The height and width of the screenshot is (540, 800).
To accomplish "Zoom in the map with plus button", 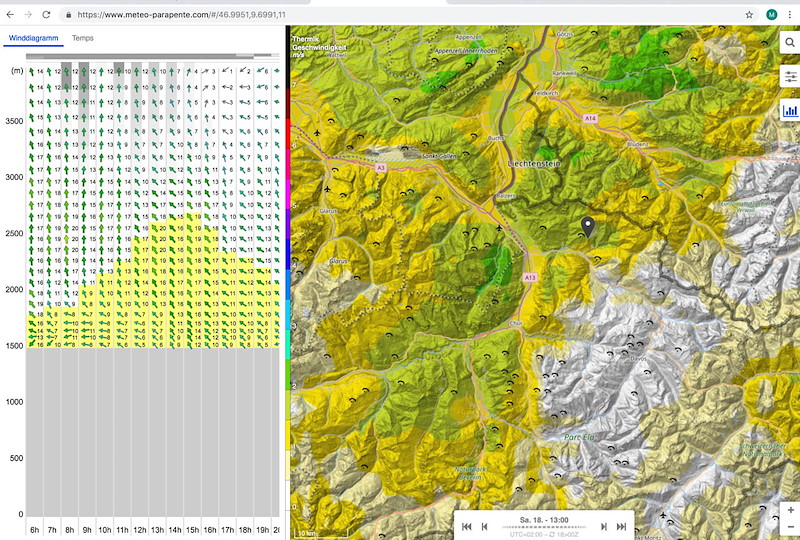I will pos(790,509).
